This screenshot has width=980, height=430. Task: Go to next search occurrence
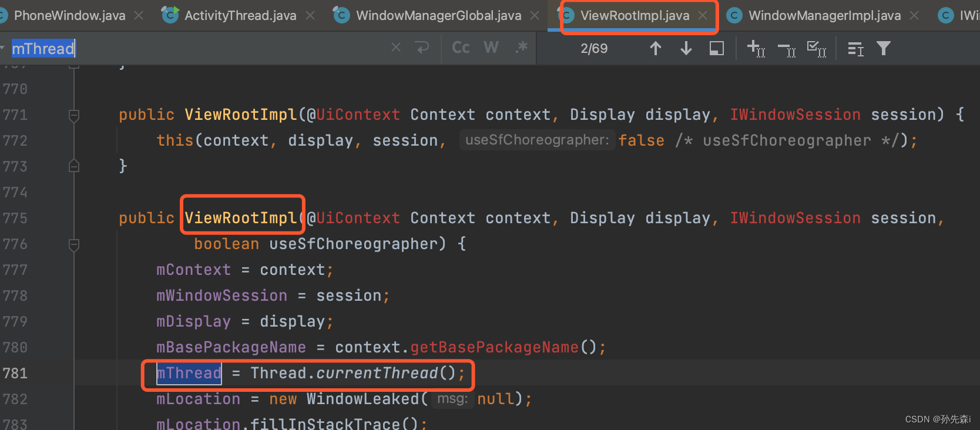pyautogui.click(x=686, y=48)
